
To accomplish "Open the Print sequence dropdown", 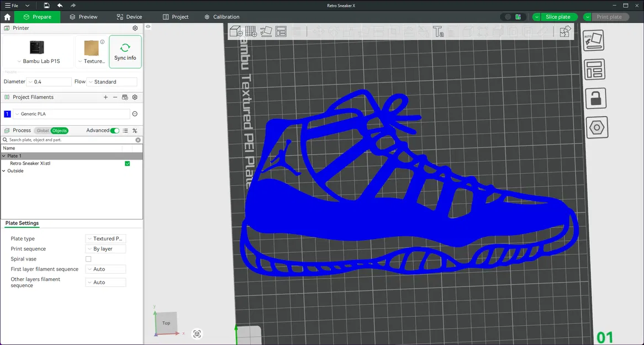I will [x=106, y=249].
